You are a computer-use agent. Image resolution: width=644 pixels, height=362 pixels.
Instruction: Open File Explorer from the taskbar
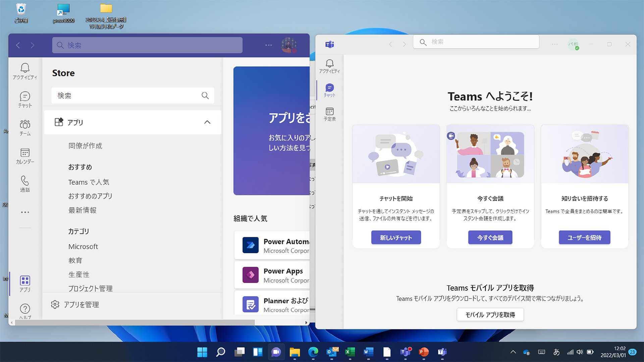294,352
